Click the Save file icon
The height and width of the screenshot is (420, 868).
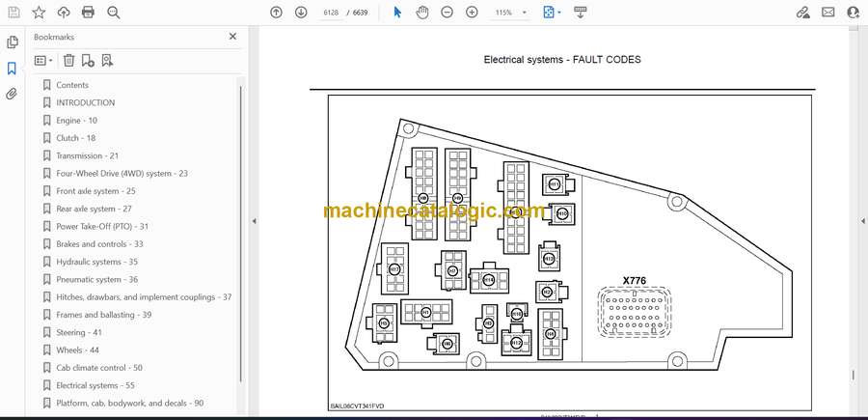pos(14,13)
